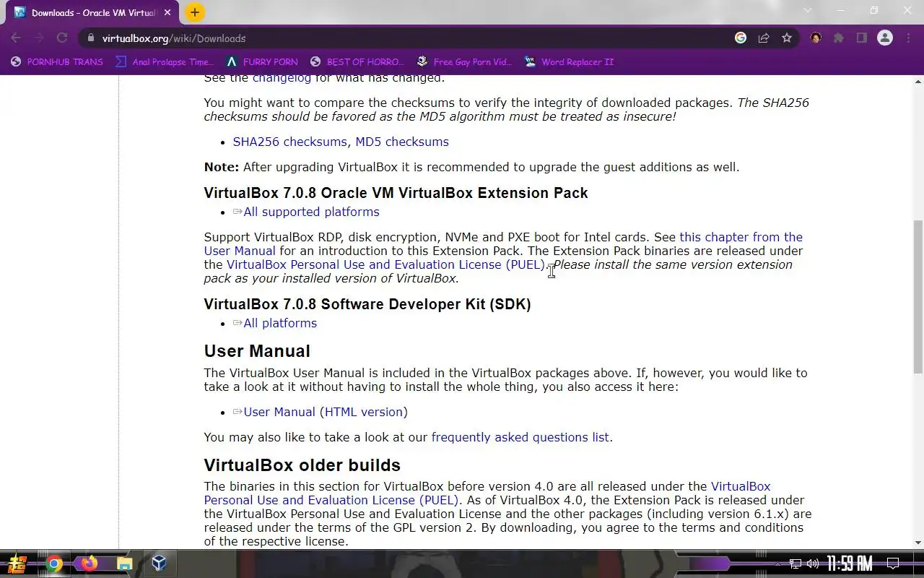The height and width of the screenshot is (578, 924).
Task: Close the Downloads – Oracle VM VirtualBox tab
Action: [168, 13]
